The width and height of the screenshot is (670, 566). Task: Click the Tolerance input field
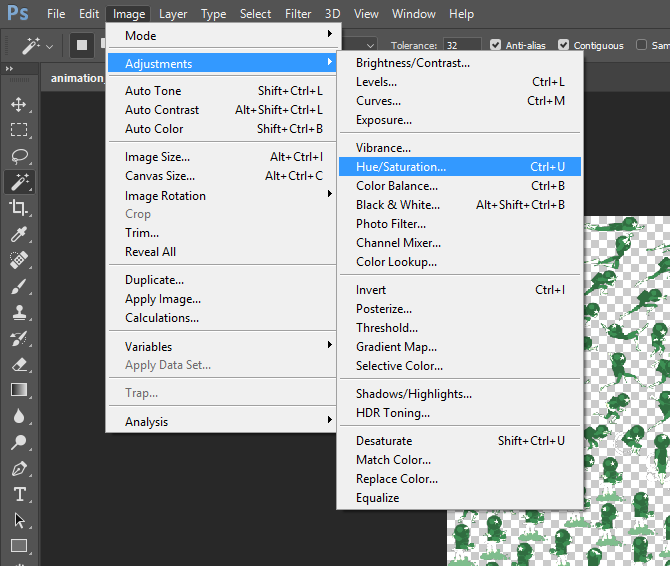point(462,45)
